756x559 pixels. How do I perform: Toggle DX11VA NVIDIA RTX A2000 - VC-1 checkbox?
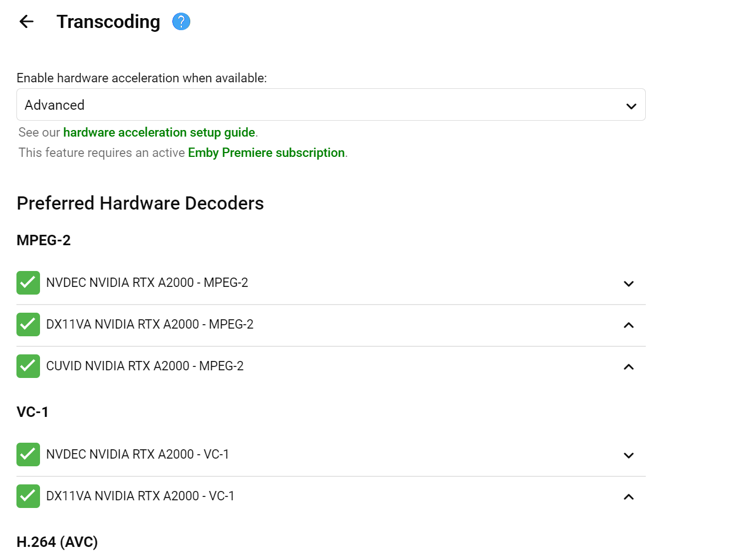(28, 496)
